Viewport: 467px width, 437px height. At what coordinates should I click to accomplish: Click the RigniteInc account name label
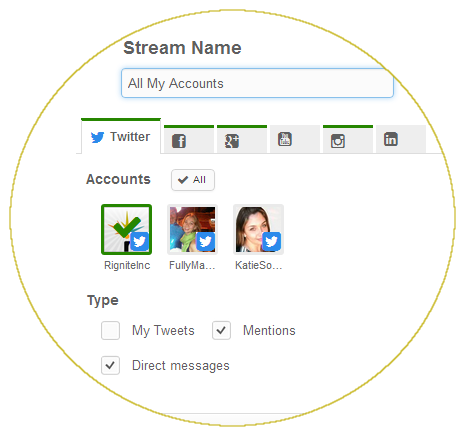pyautogui.click(x=127, y=265)
